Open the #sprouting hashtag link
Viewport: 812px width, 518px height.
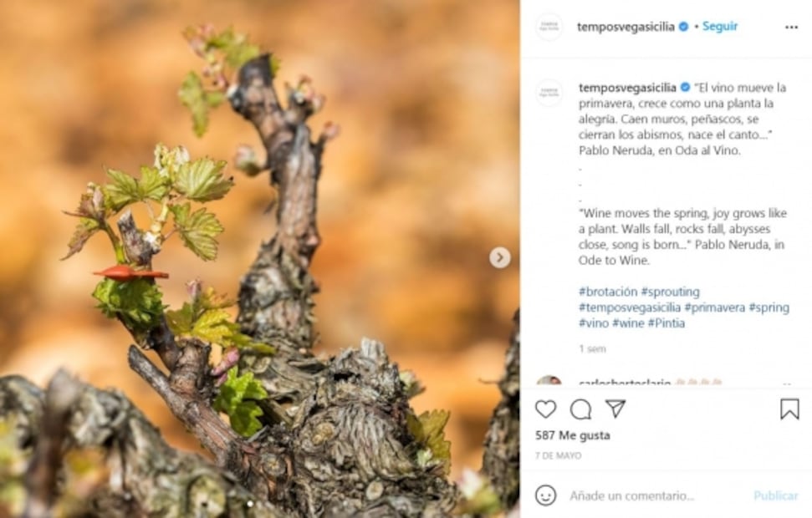pos(670,292)
